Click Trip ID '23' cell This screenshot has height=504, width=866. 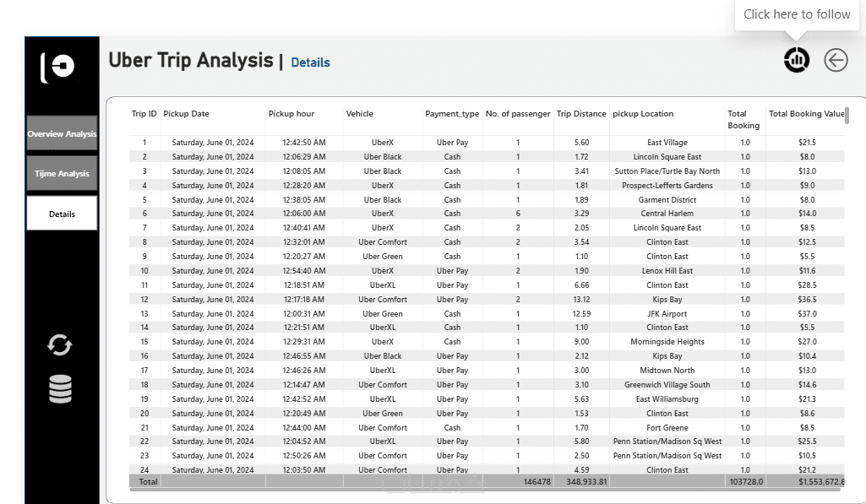coord(144,455)
